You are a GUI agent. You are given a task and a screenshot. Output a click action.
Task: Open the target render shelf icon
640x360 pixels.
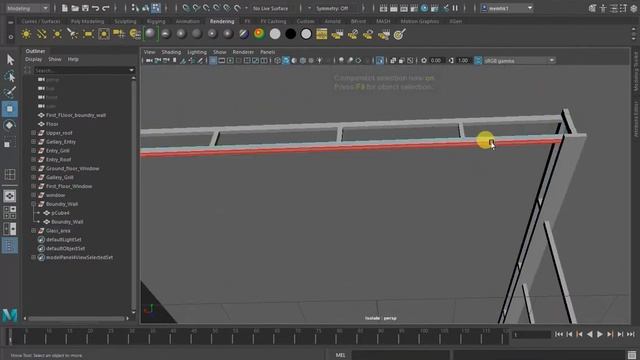[399, 34]
